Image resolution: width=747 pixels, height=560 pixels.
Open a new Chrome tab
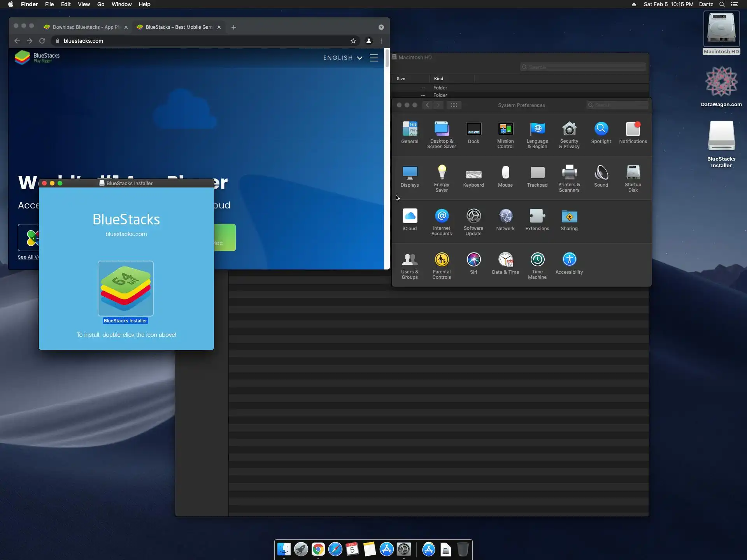[233, 27]
